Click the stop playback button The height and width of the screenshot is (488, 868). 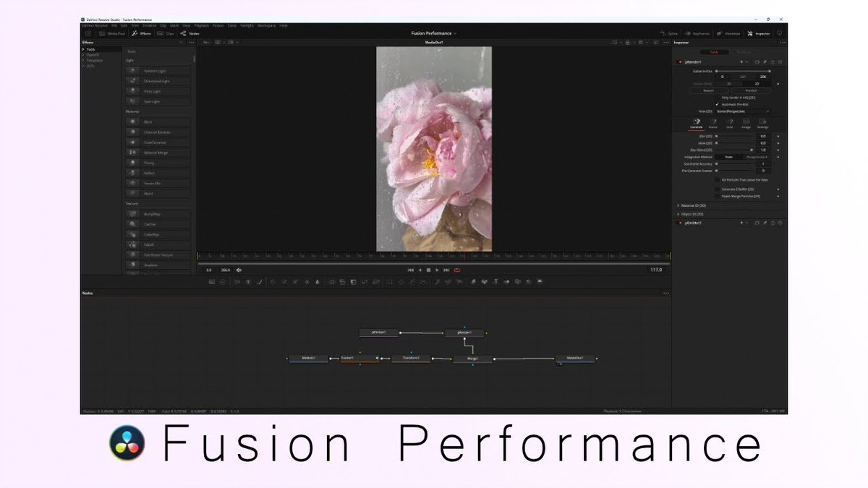[428, 270]
